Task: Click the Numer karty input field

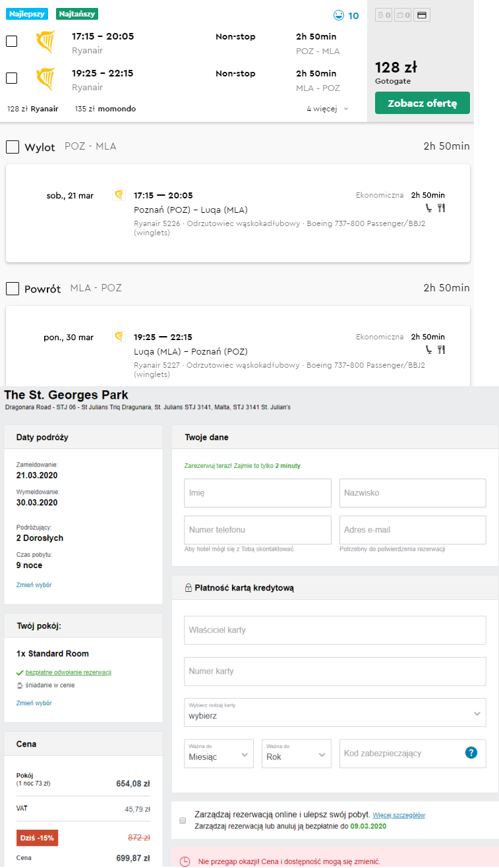Action: pos(335,672)
